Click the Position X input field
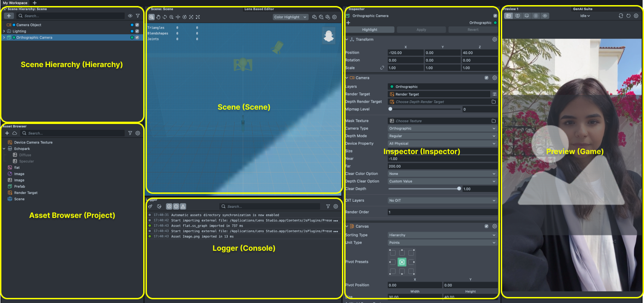Viewport: 644px width, 303px height. coord(406,53)
